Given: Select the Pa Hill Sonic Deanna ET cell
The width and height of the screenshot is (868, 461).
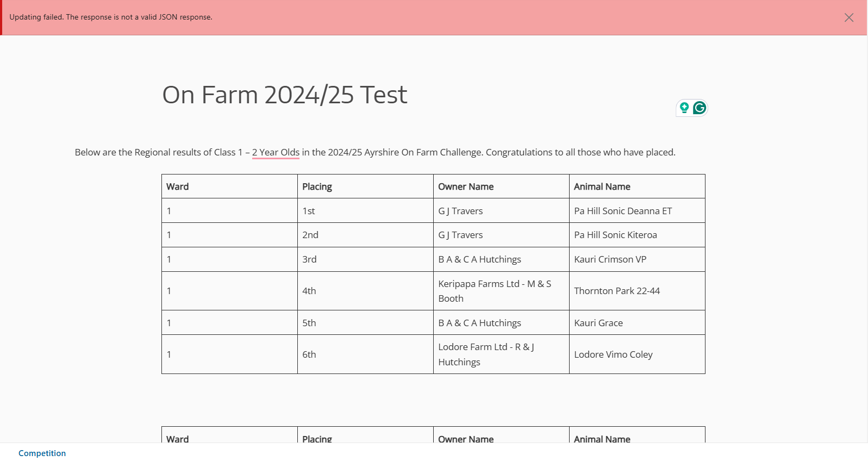Looking at the screenshot, I should pos(637,210).
